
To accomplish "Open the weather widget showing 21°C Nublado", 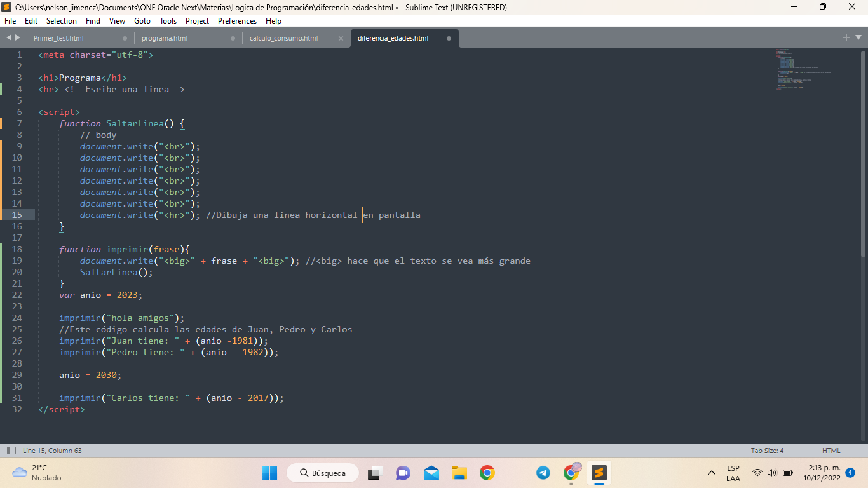I will point(37,472).
